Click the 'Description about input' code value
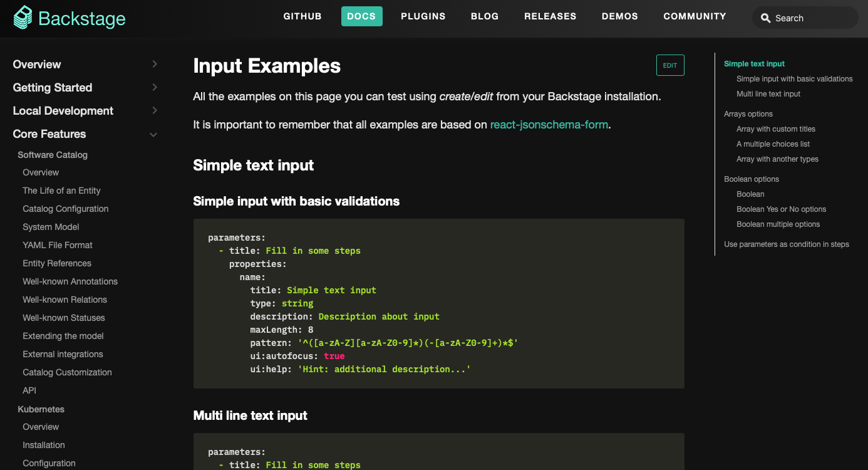 pos(379,316)
